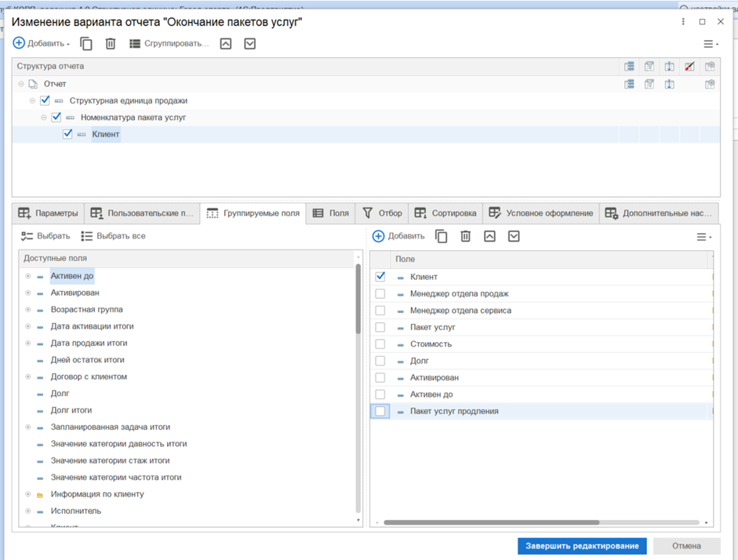Viewport: 738px width, 560px height.
Task: Expand the Исполнитель field
Action: (27, 511)
